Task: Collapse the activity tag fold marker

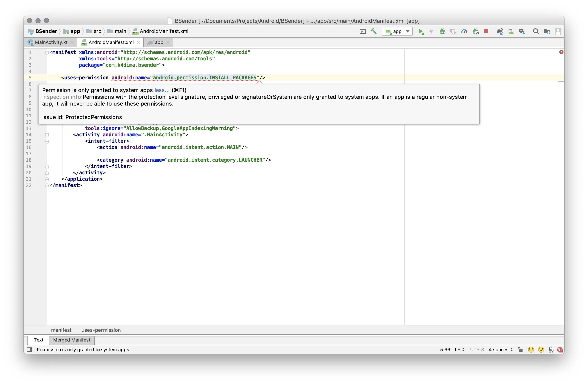Action: tap(47, 135)
